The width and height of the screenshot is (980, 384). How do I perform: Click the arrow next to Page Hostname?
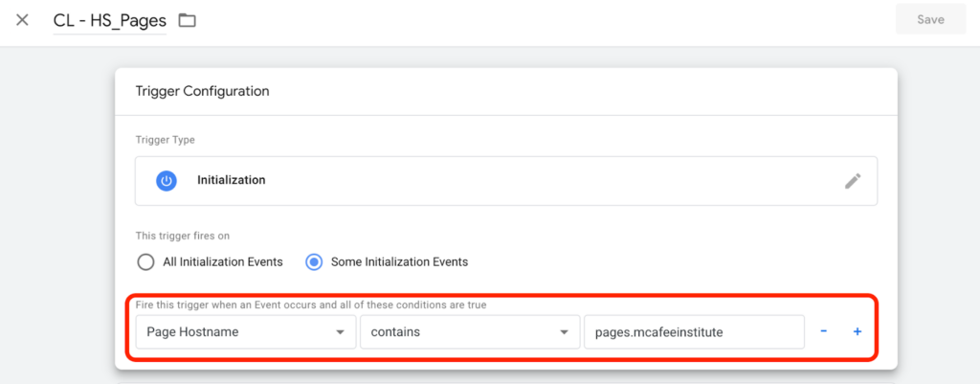341,332
